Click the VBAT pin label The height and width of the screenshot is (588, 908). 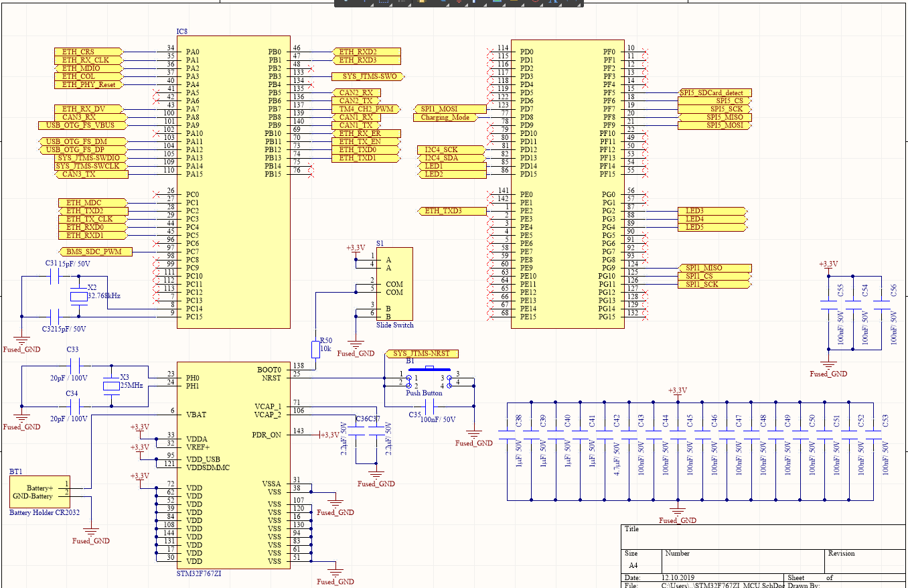coord(197,415)
